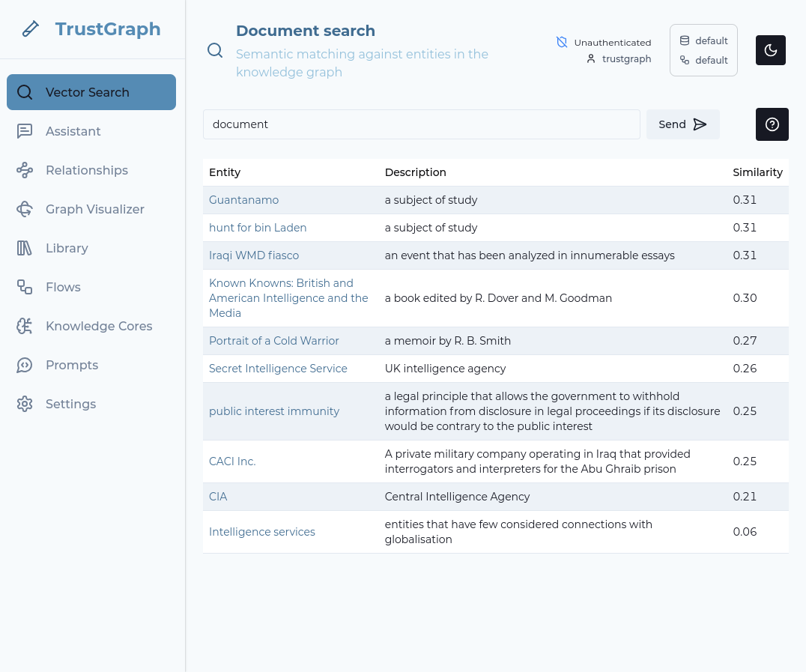Open the Iraqi WMD fiasco entity link
Screen dimensions: 806x672
254,255
